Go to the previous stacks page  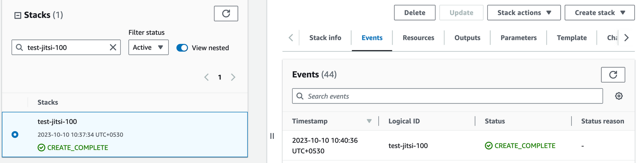(x=206, y=77)
